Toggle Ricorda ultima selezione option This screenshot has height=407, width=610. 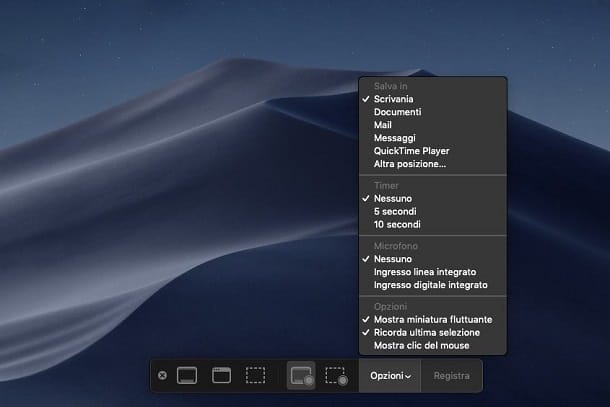433,333
